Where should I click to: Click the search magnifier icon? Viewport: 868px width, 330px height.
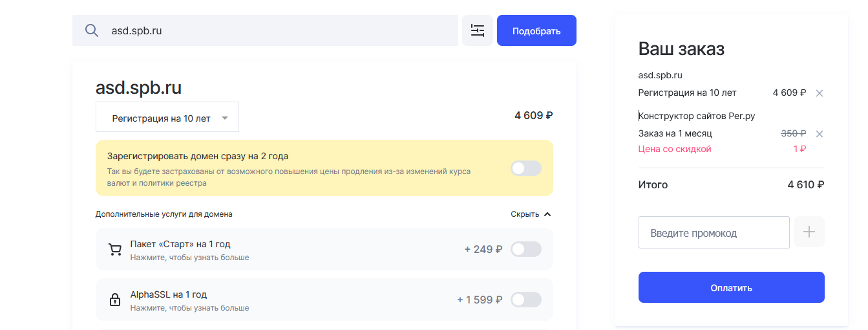(x=92, y=30)
